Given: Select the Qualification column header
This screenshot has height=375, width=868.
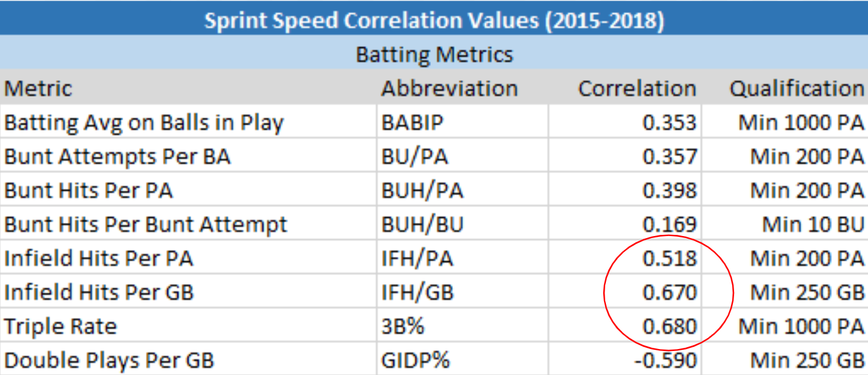Looking at the screenshot, I should (797, 88).
